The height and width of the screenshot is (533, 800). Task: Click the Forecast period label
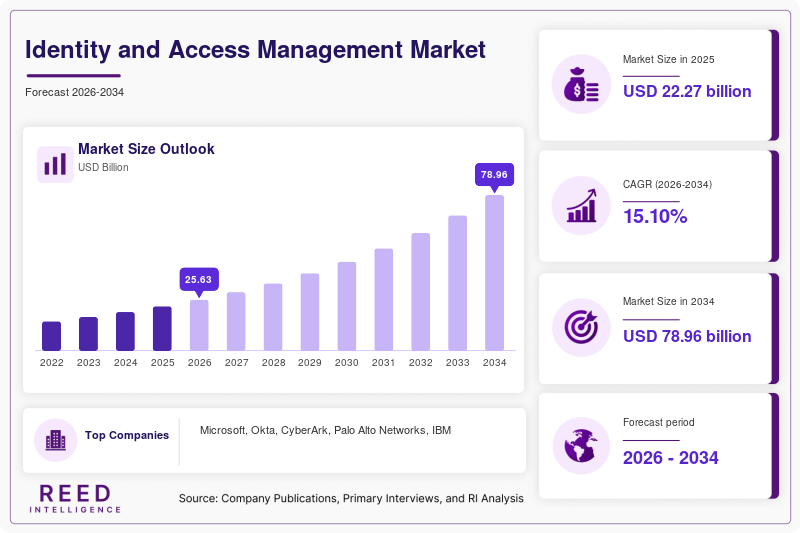pos(659,422)
